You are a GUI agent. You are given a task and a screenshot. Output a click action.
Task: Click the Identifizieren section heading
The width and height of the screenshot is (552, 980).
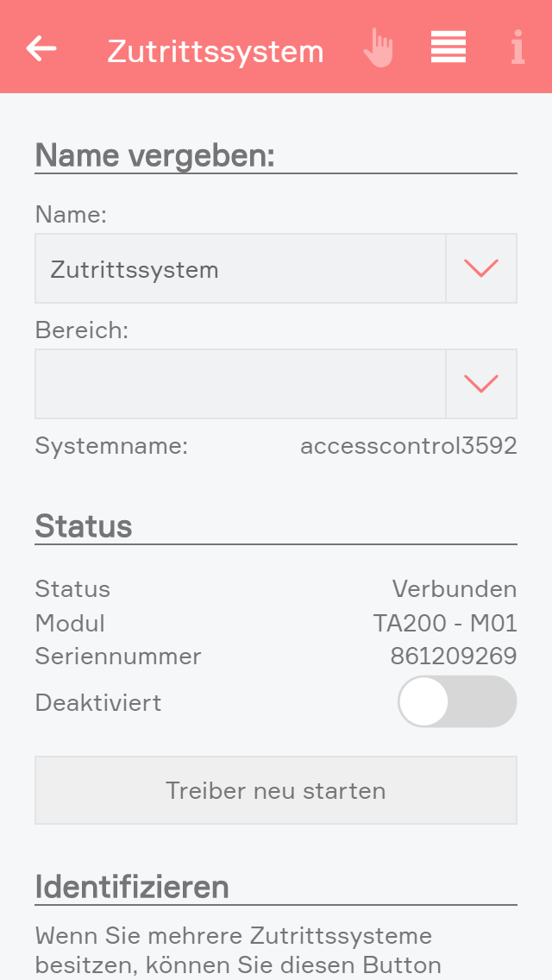pos(132,886)
